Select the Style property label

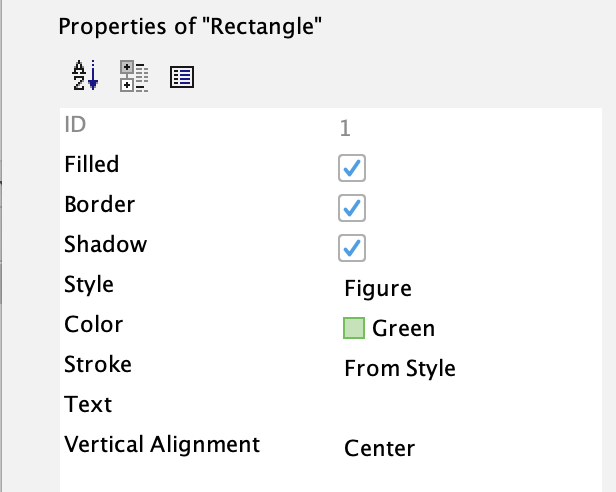[x=89, y=285]
